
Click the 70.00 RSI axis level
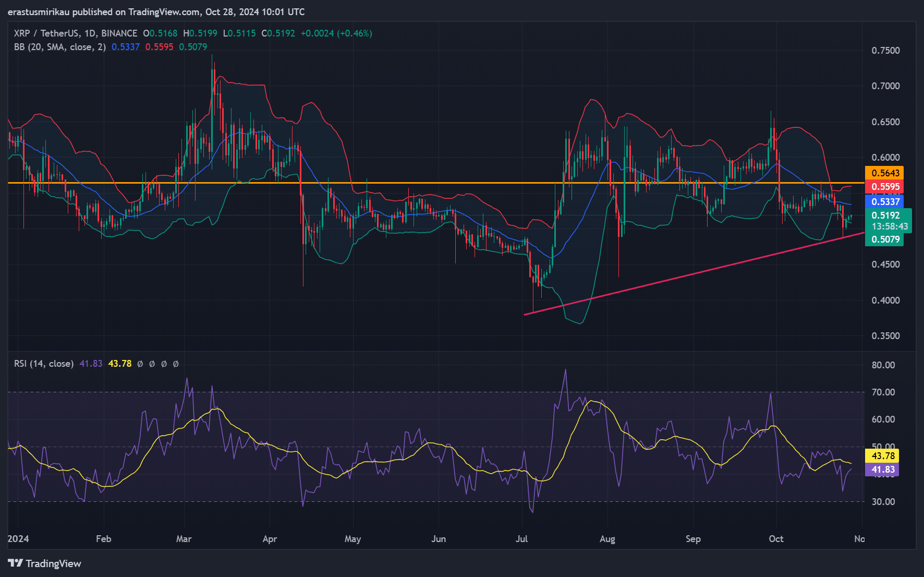tap(883, 392)
